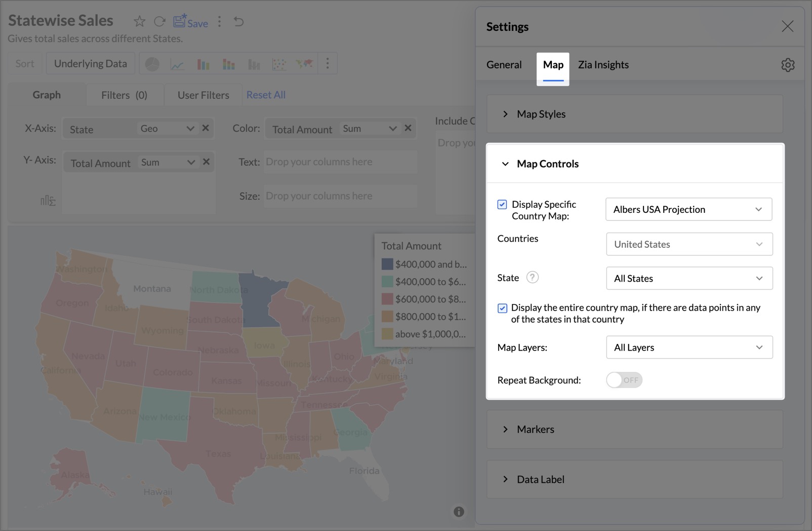Screen dimensions: 812x531
Task: Turn on the Repeat Background toggle
Action: 624,380
